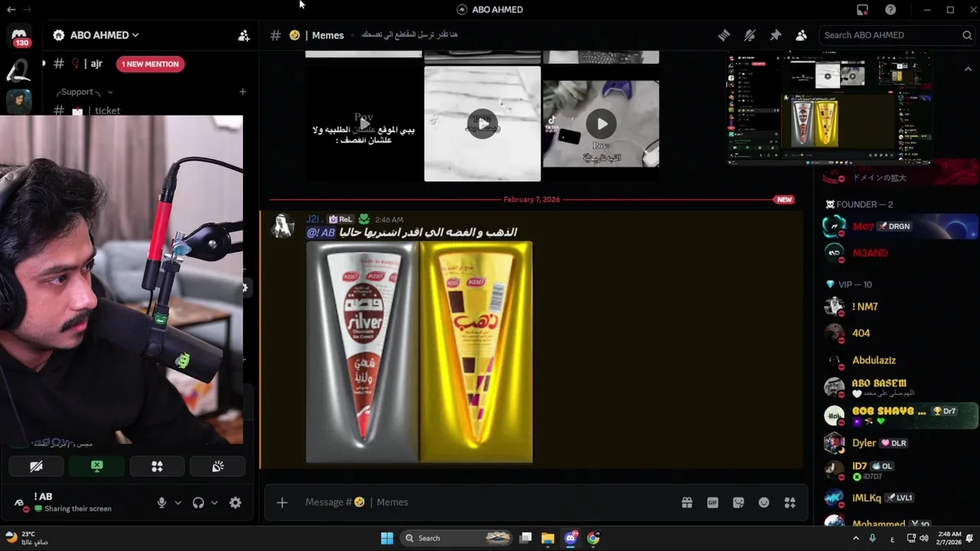Jump to the 1 NEW MENTION badge
980x551 pixels.
tap(150, 64)
